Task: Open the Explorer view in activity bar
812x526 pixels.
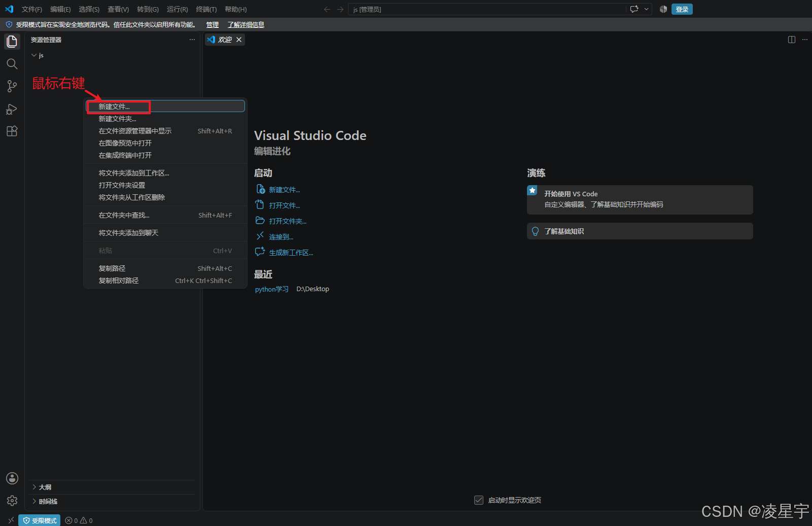Action: click(12, 41)
